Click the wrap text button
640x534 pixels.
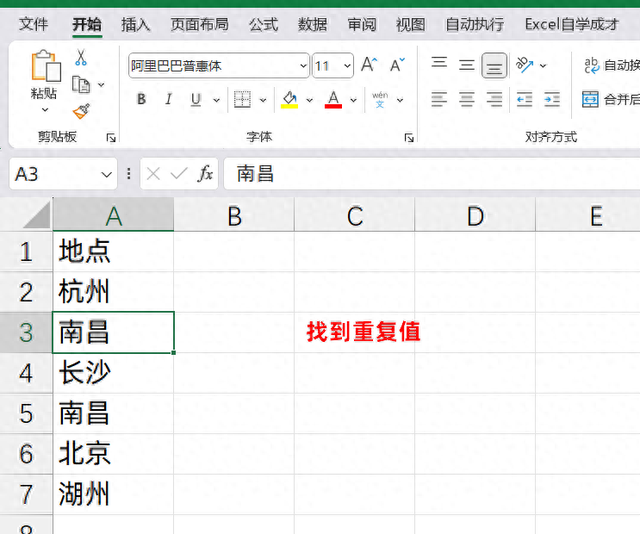point(611,65)
